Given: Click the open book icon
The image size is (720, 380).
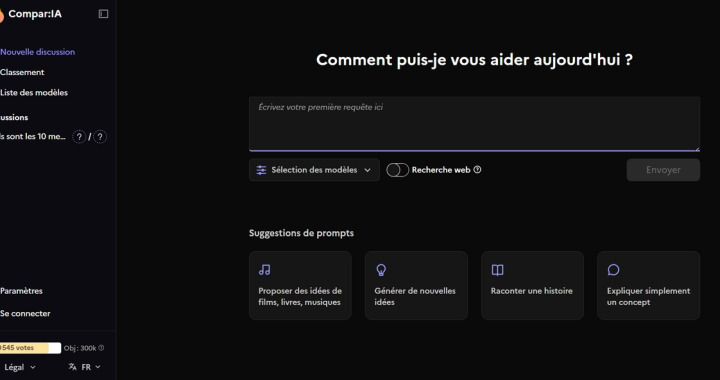Looking at the screenshot, I should (x=497, y=270).
